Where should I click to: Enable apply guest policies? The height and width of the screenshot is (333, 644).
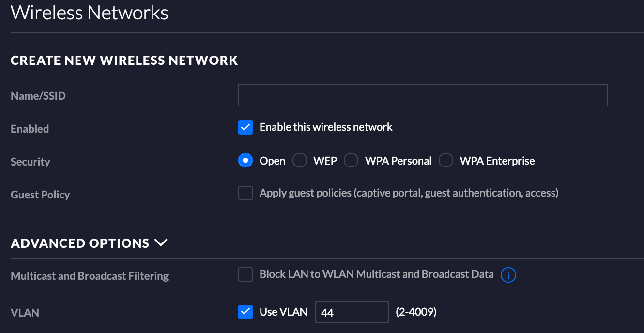(245, 193)
